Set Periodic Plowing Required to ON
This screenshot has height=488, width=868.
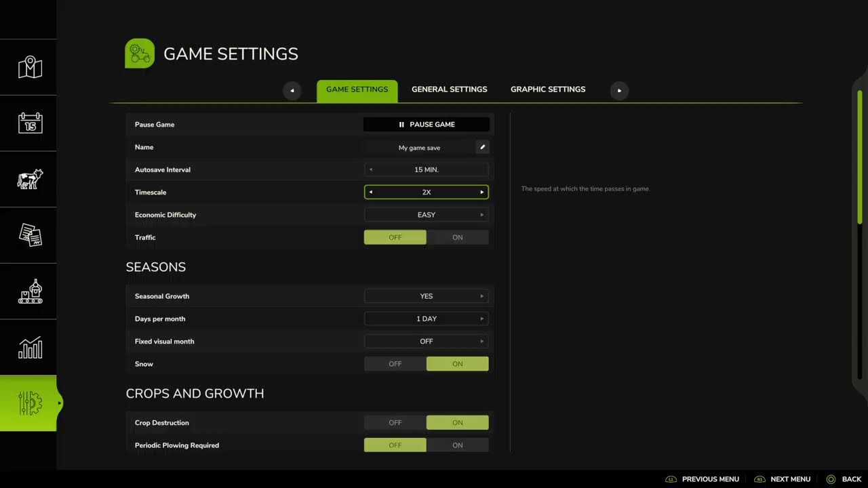click(x=458, y=445)
